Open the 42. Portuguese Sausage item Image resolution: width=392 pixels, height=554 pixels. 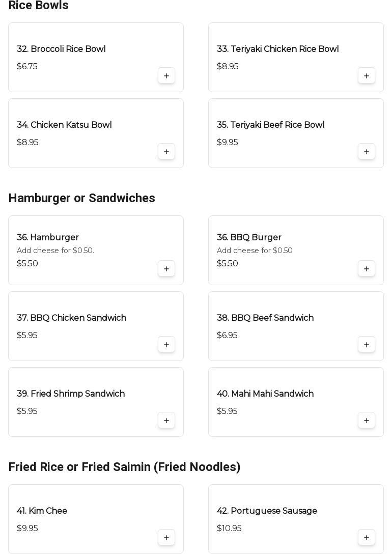(x=267, y=511)
